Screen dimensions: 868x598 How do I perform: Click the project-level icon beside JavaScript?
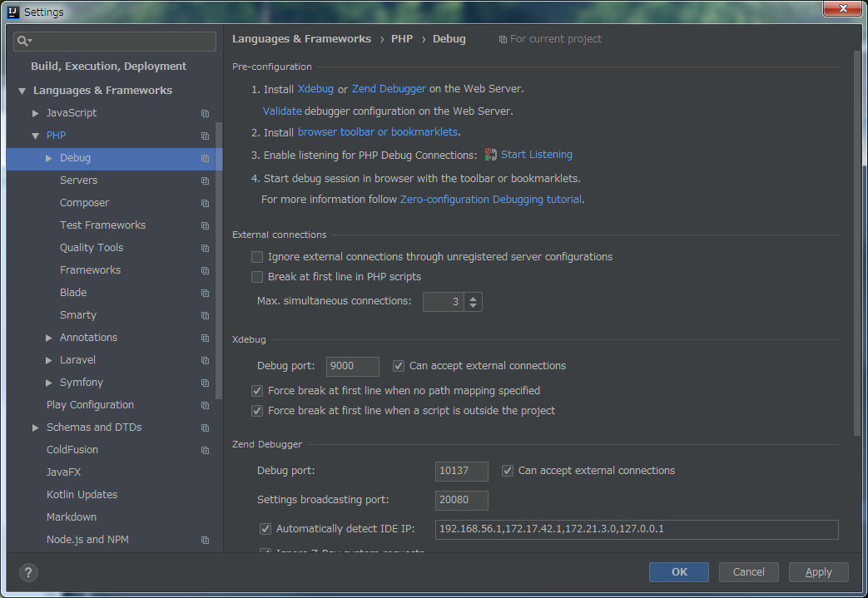click(x=205, y=113)
